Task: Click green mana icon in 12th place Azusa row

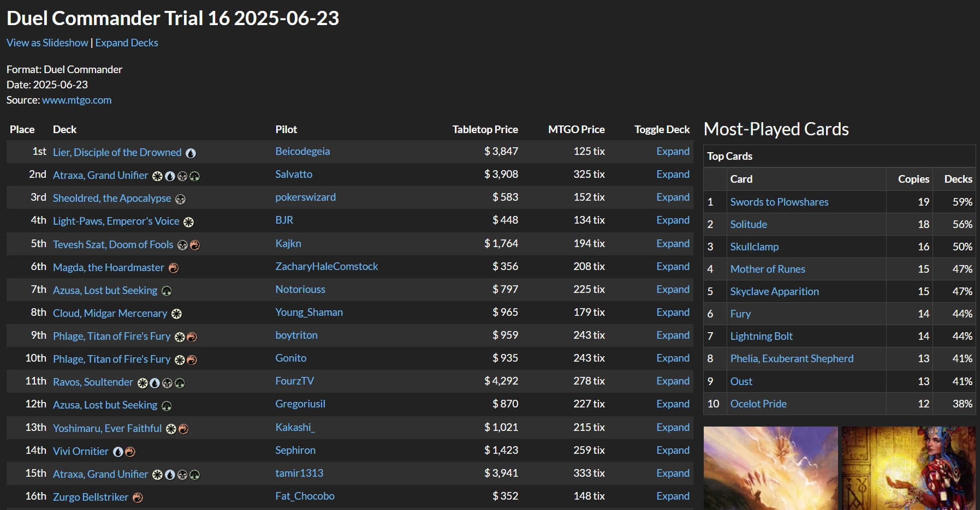Action: (x=167, y=406)
